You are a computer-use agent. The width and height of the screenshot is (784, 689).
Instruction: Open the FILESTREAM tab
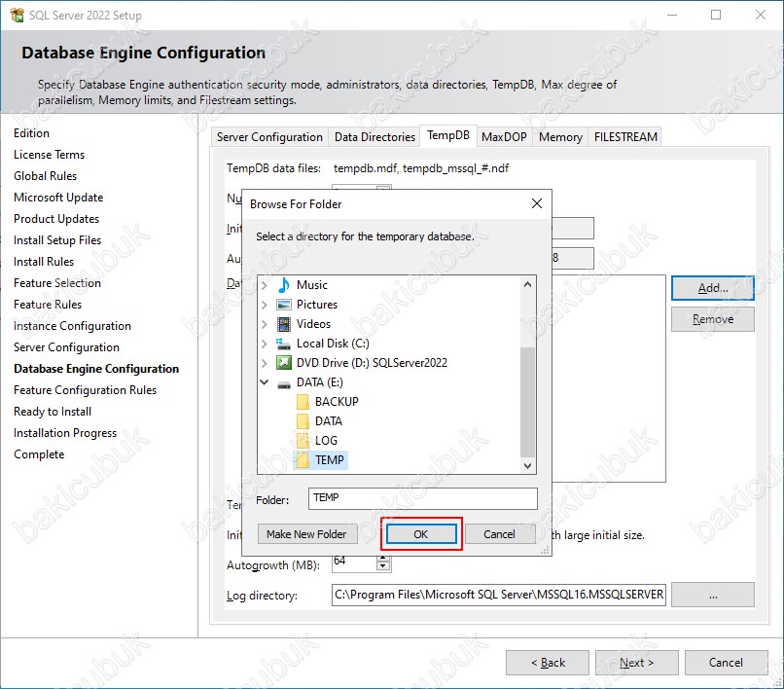point(625,137)
